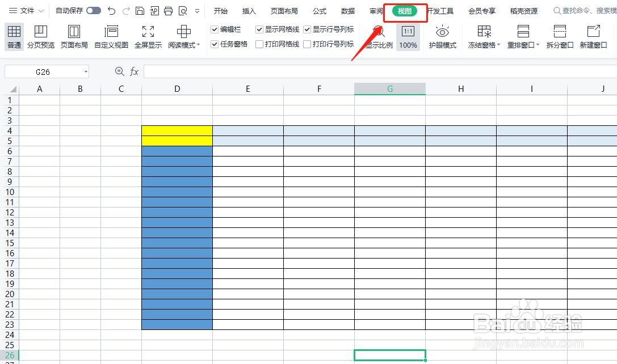Open the 文件 file menu

tap(27, 11)
